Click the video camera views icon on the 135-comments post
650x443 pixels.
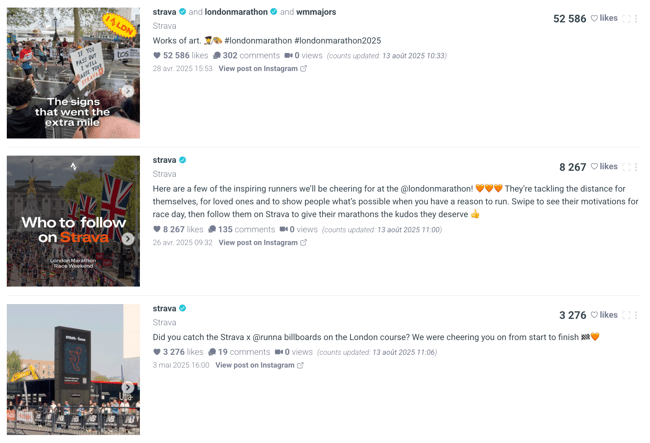pyautogui.click(x=284, y=229)
